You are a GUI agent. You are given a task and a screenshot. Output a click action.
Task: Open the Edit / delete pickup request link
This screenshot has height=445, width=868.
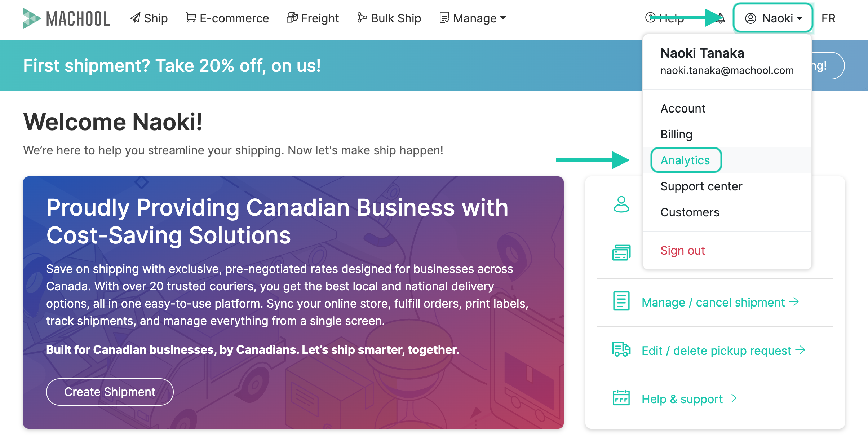(723, 350)
